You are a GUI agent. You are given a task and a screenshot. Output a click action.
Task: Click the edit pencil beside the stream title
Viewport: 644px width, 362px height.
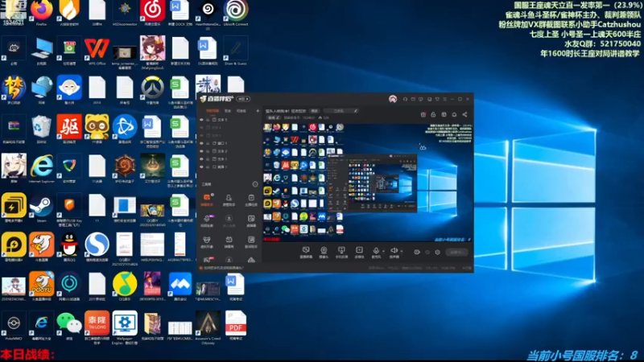(x=355, y=111)
